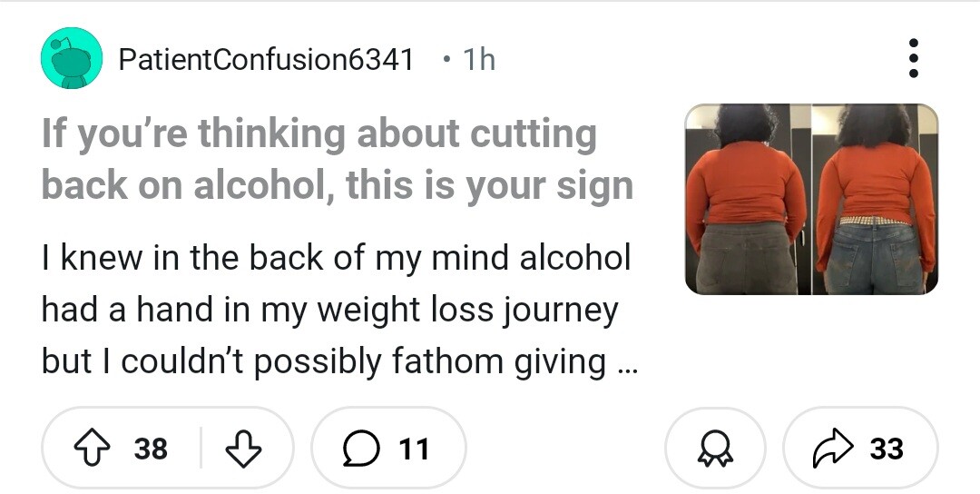The image size is (980, 494).
Task: Click the 33 share count
Action: click(887, 449)
